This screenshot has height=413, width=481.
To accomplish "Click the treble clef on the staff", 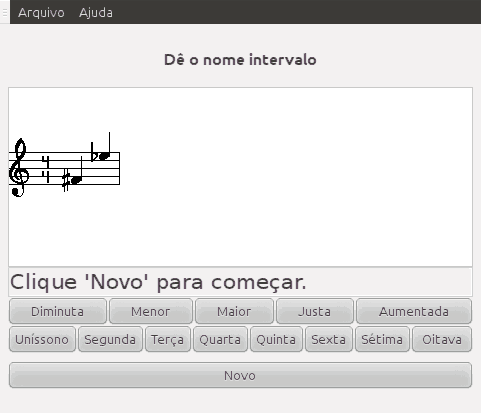I will point(19,167).
